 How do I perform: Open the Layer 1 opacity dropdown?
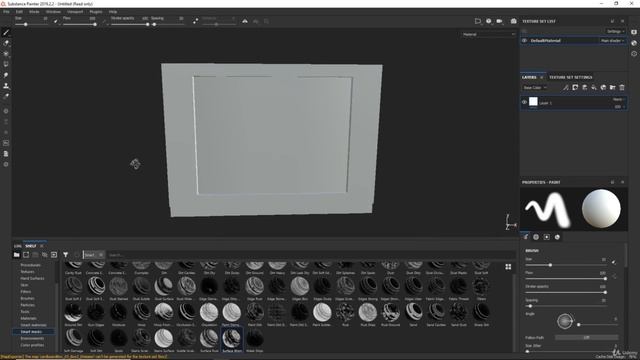pyautogui.click(x=619, y=107)
